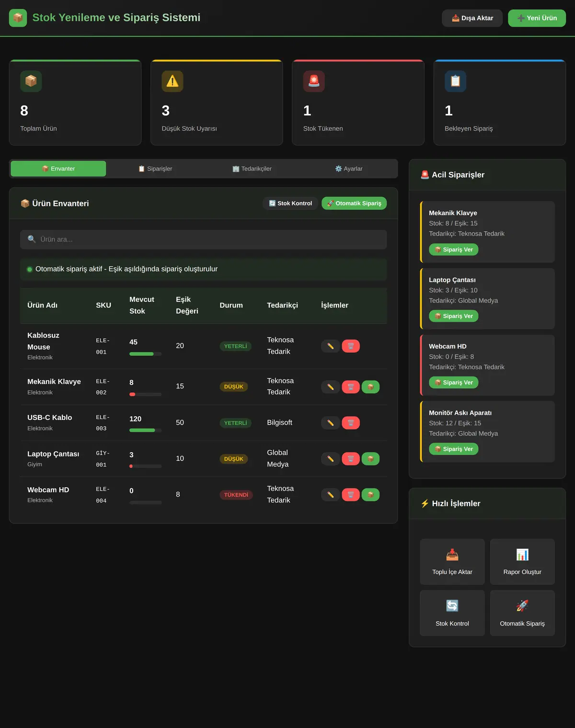Edit the Kablosuz Mouse row pencil icon

pyautogui.click(x=330, y=346)
